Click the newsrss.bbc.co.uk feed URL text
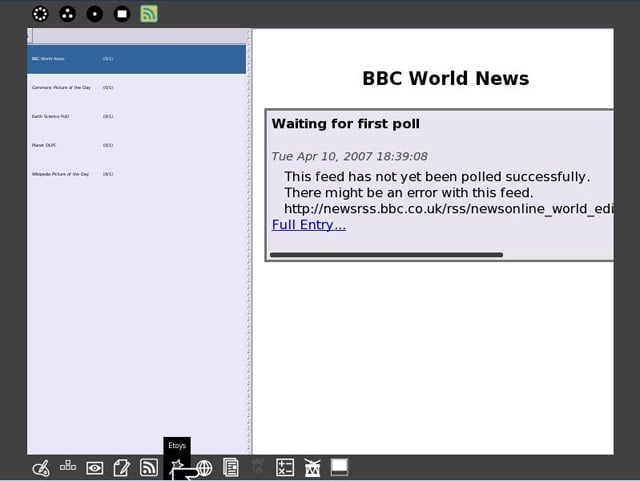The width and height of the screenshot is (640, 481). [449, 209]
